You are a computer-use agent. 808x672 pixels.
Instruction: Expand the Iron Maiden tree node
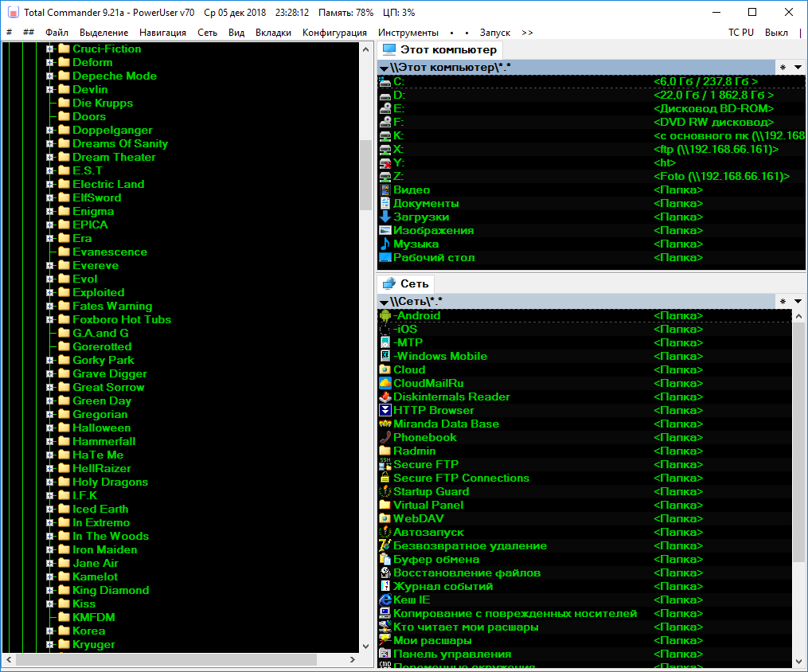pyautogui.click(x=49, y=550)
